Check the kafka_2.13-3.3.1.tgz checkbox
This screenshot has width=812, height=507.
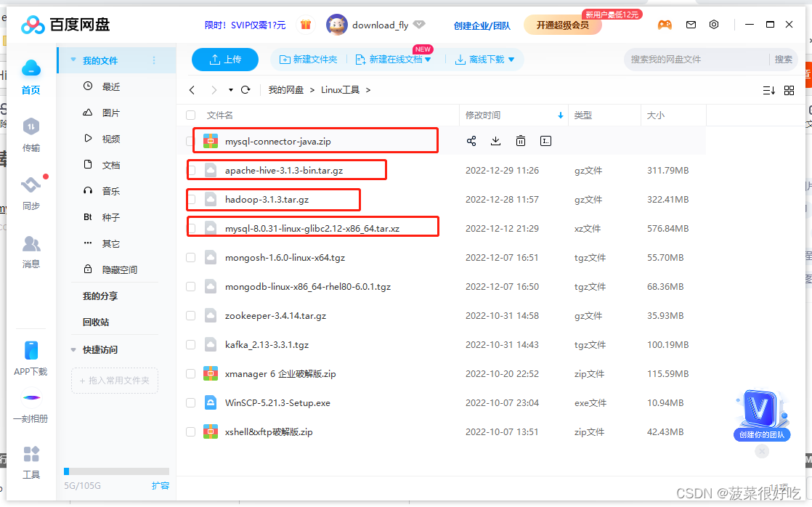[190, 344]
